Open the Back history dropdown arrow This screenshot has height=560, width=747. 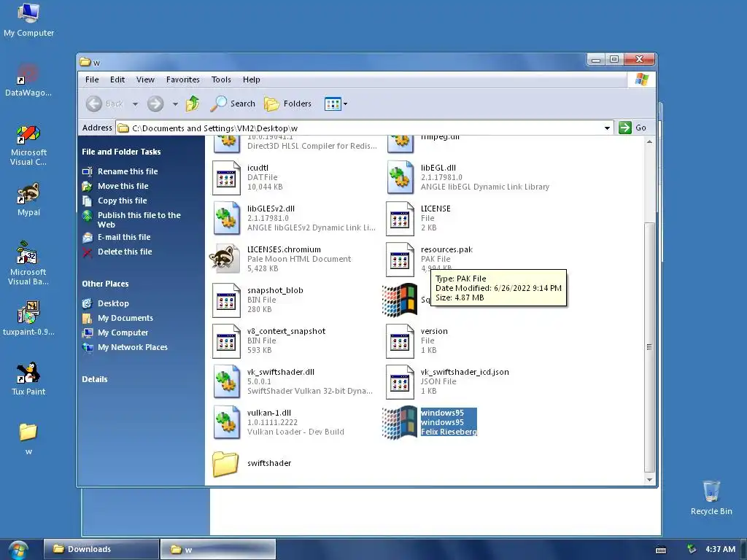tap(135, 104)
